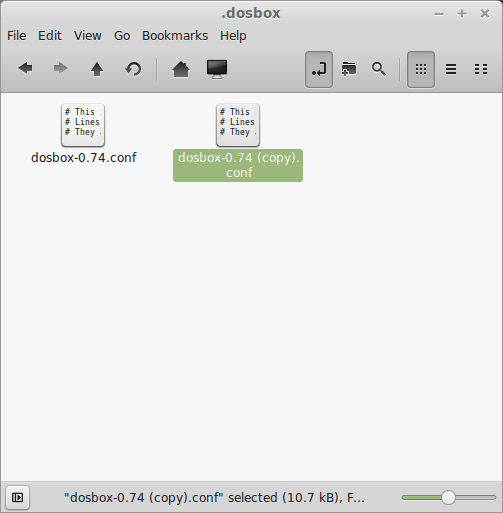Viewport: 503px width, 513px height.
Task: Minimize the .dosbox window
Action: click(x=439, y=14)
